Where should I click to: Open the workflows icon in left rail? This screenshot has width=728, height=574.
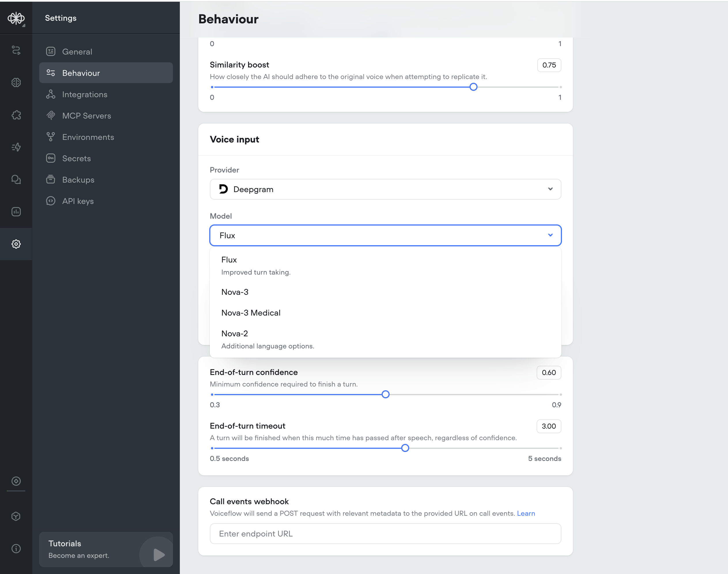(x=16, y=50)
